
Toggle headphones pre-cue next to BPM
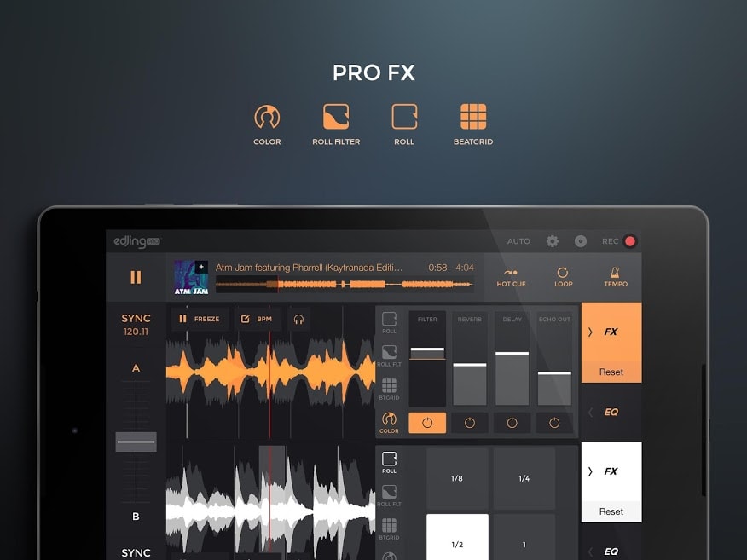(x=298, y=319)
